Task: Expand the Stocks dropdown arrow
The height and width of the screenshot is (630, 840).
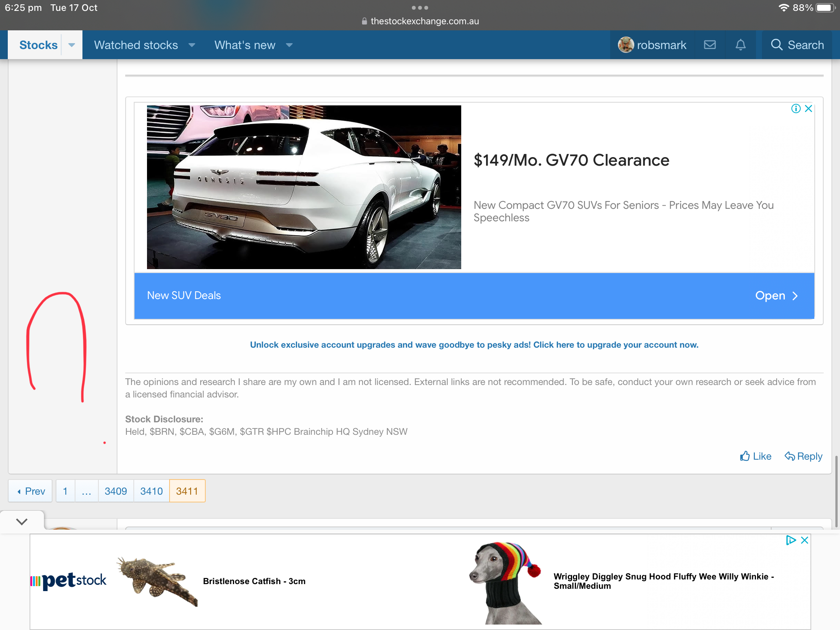Action: pos(72,45)
